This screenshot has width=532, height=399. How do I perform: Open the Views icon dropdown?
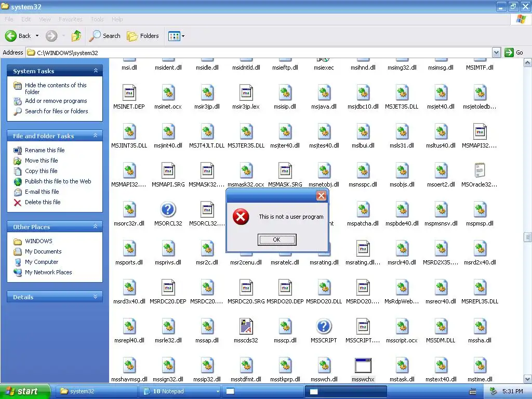[x=176, y=36]
